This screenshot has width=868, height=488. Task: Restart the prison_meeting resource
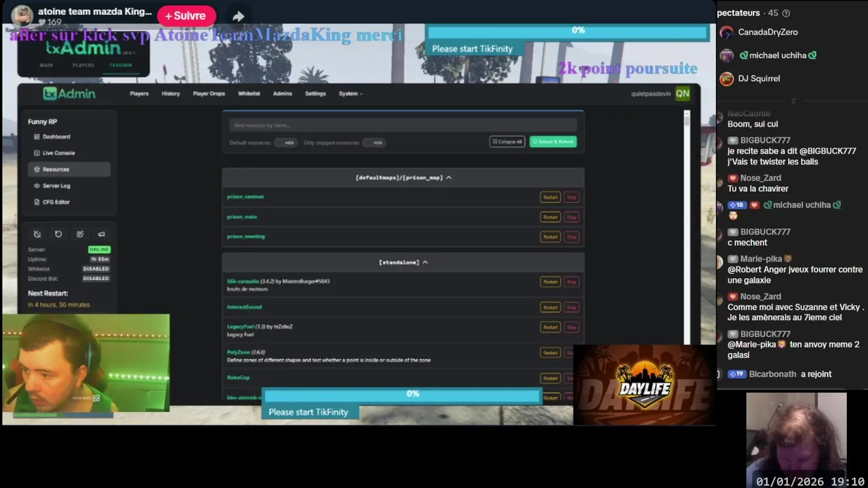550,237
